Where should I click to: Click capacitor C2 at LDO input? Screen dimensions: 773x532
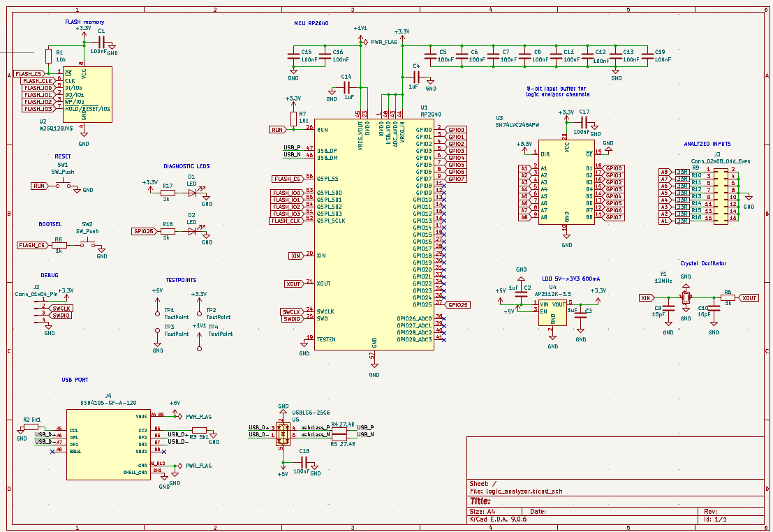point(521,294)
